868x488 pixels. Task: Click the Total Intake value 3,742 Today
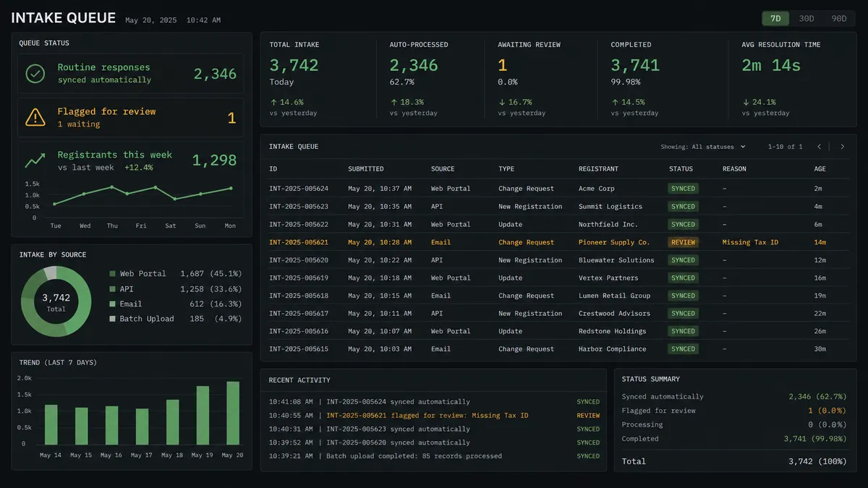tap(294, 65)
